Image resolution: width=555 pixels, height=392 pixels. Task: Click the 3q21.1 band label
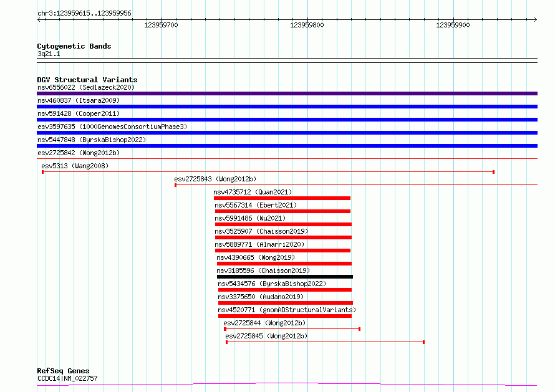[x=49, y=54]
